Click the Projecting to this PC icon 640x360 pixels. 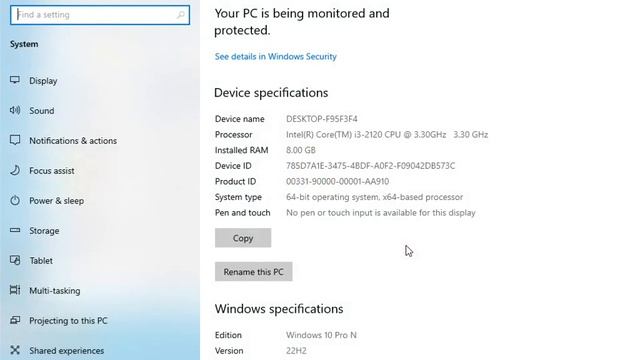coord(15,320)
